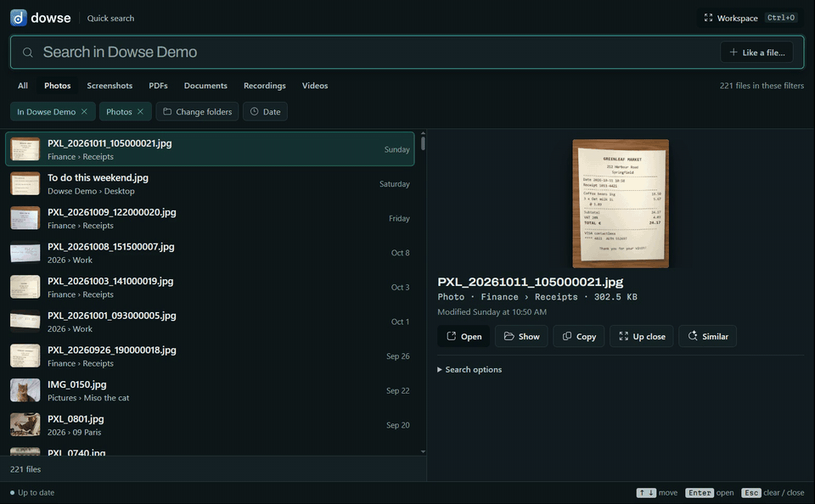Switch to the Documents tab
Image resolution: width=815 pixels, height=504 pixels.
[x=205, y=86]
